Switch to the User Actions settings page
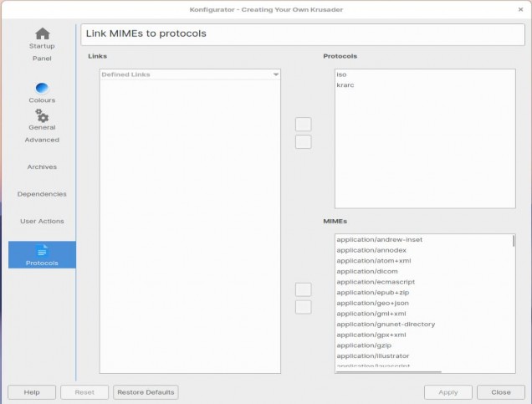Image resolution: width=532 pixels, height=404 pixels. (x=42, y=221)
